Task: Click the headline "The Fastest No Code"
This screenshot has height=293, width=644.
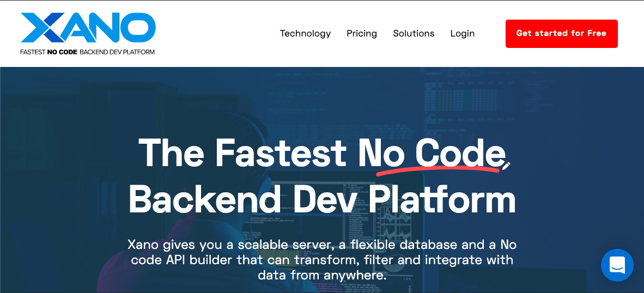Action: coord(321,152)
